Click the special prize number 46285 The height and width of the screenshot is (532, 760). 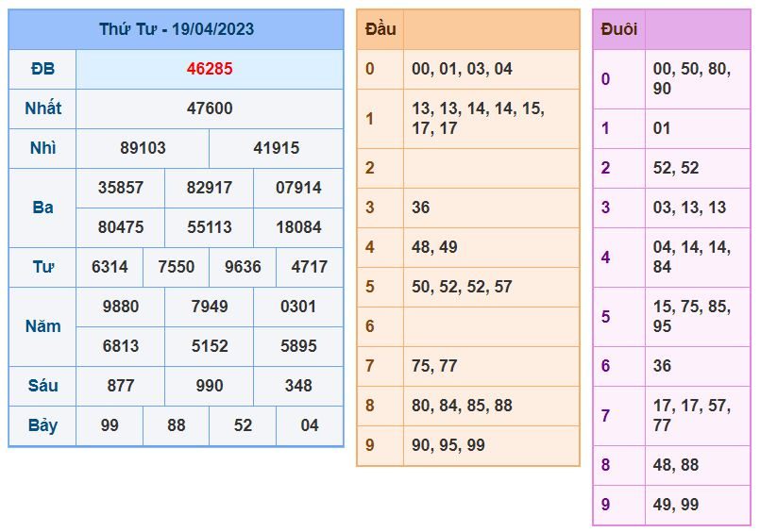tap(210, 69)
